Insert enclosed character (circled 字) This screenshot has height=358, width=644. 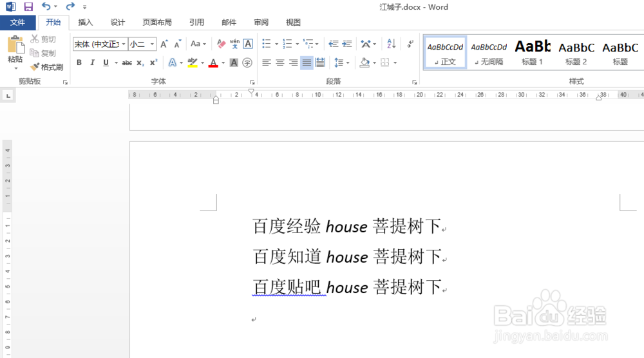click(247, 63)
